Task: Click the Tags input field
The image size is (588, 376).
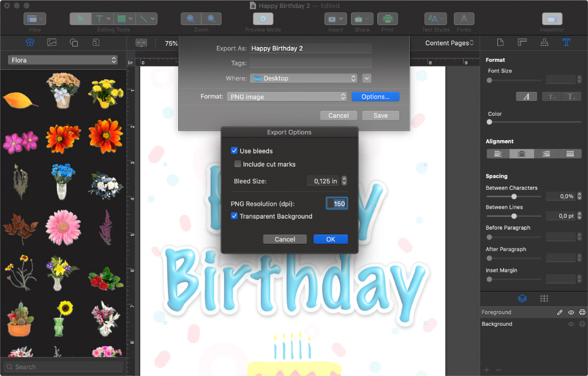Action: (311, 63)
